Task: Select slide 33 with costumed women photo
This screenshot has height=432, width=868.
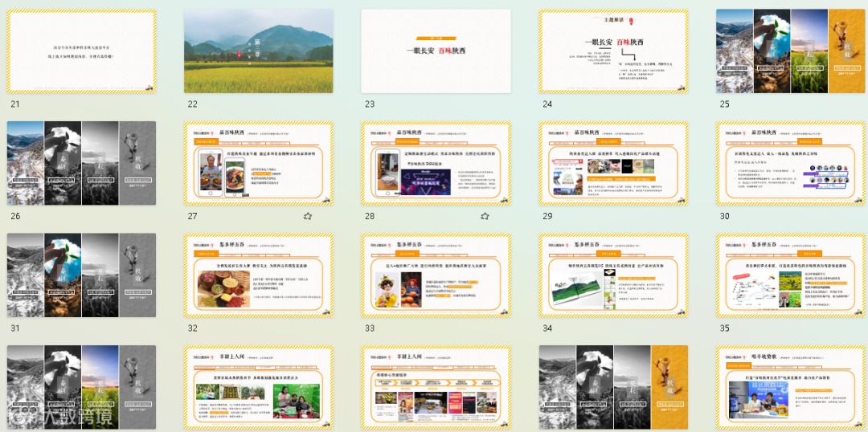Action: 436,275
